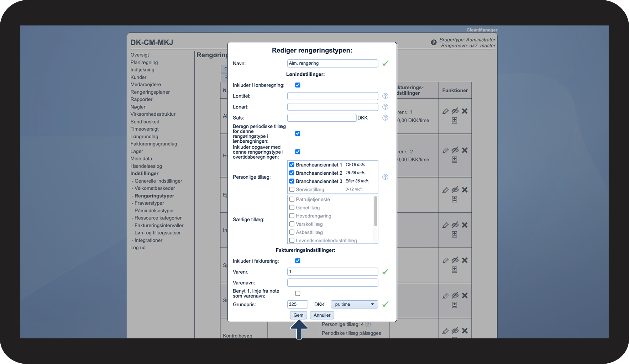Image resolution: width=629 pixels, height=364 pixels.
Task: Delete the Kontrolbesøg cleaning type row
Action: (x=465, y=331)
